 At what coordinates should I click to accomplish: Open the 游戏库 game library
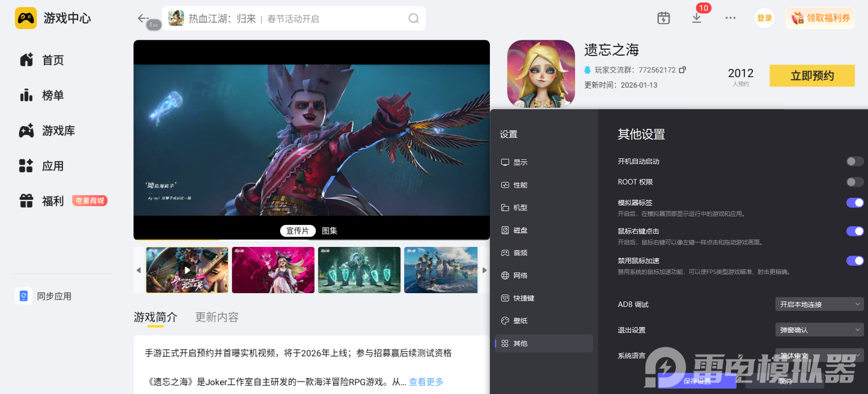[47, 131]
